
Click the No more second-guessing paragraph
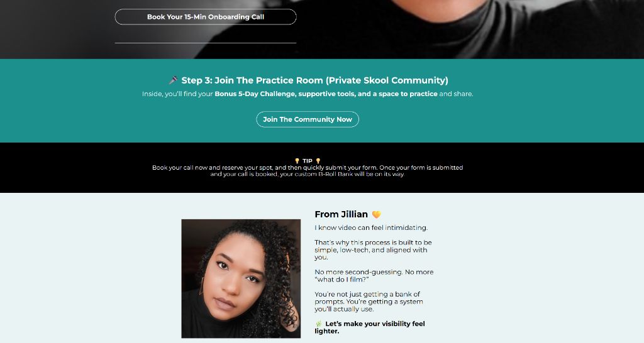pos(374,276)
